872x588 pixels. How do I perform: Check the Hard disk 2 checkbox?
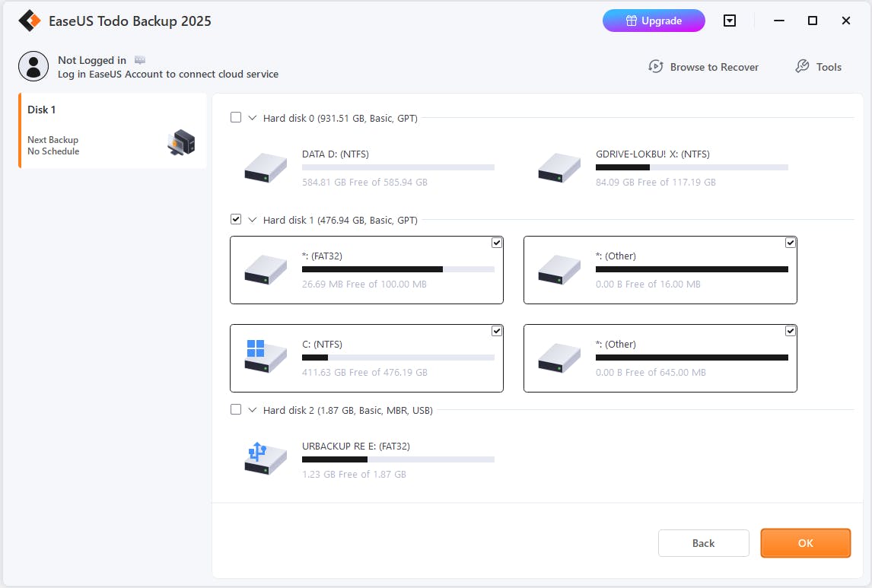coord(236,409)
